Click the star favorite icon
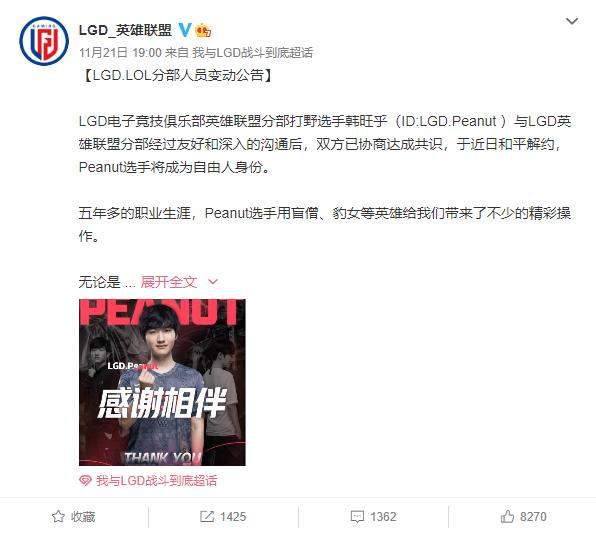The width and height of the screenshot is (596, 533). point(58,516)
